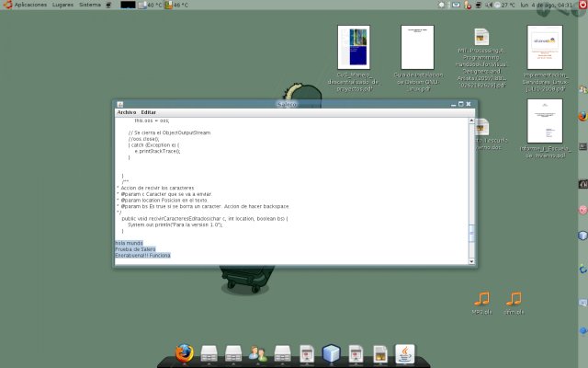Open the two-people users icon in dock
Image resolution: width=588 pixels, height=368 pixels.
click(258, 353)
